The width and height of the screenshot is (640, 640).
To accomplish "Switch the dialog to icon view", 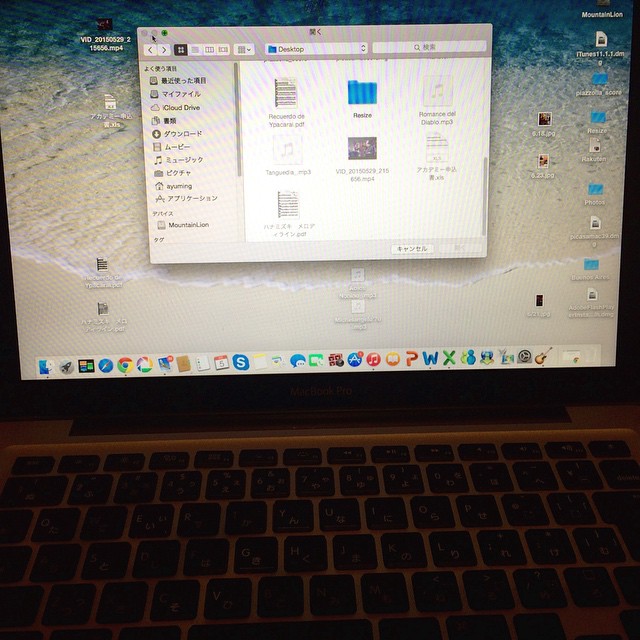I will coord(181,50).
